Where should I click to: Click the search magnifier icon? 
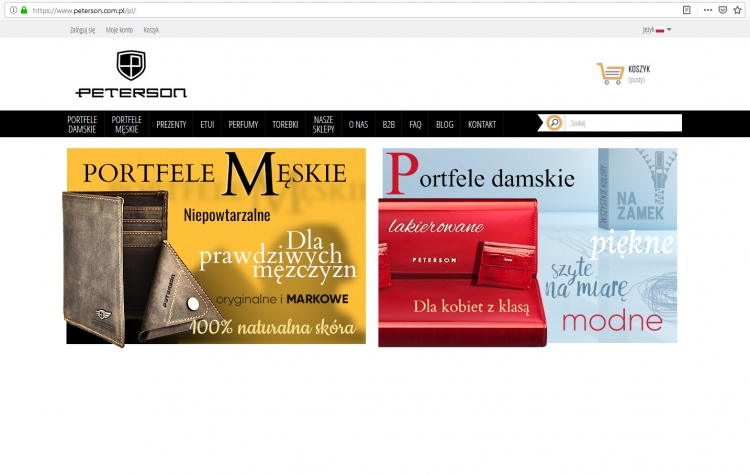(x=554, y=123)
